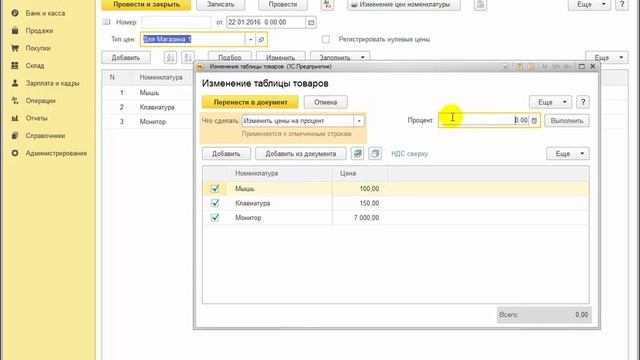Viewport: 640px width, 360px height.
Task: Click the help question mark in dialog
Action: pyautogui.click(x=583, y=102)
